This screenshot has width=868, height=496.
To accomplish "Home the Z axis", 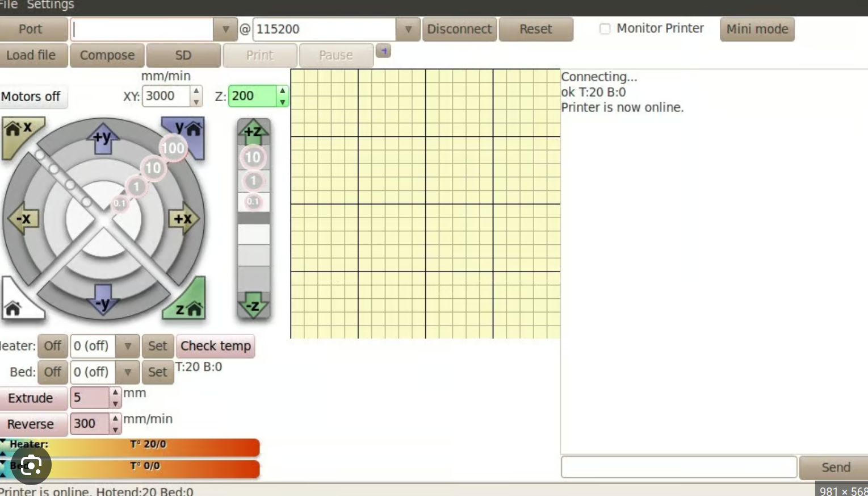I will [188, 305].
